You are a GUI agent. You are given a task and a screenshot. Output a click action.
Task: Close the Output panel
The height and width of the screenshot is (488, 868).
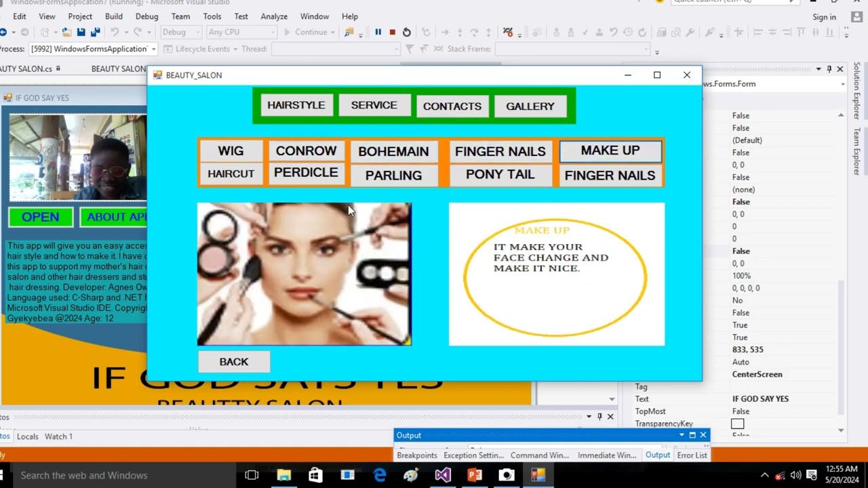tap(703, 435)
